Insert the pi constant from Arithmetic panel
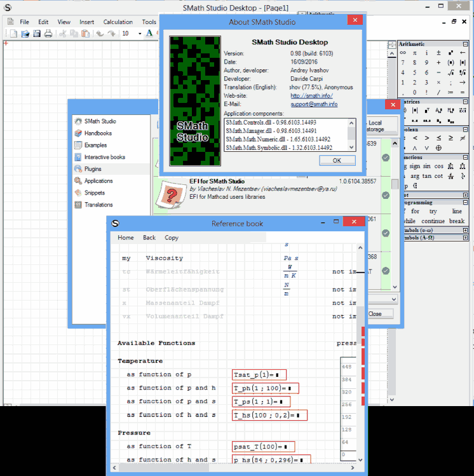The width and height of the screenshot is (474, 476). pos(415,53)
